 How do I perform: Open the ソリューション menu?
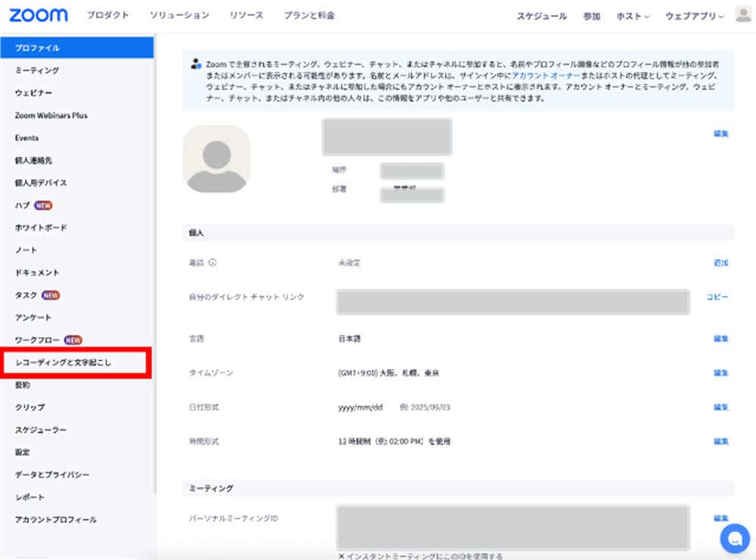[179, 15]
